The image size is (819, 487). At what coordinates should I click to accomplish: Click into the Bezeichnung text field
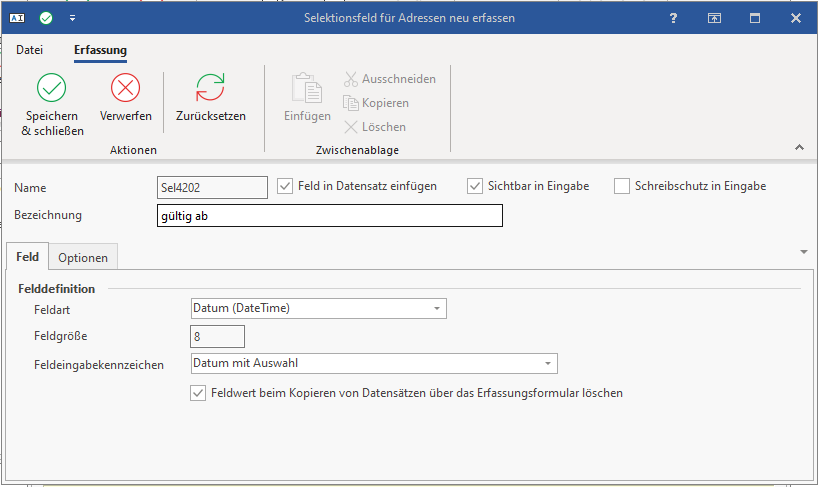(x=329, y=215)
